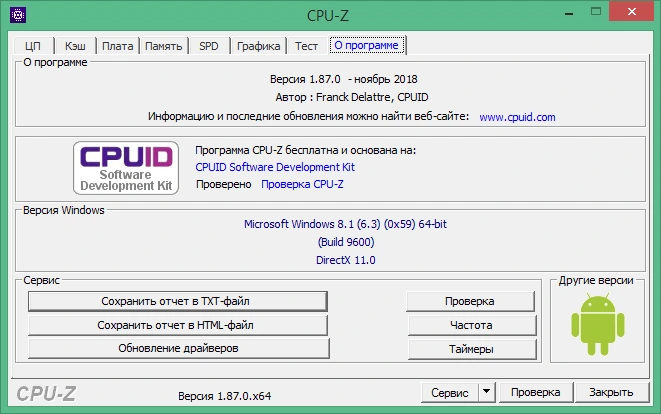The image size is (661, 414).
Task: Click the Автор : Franck Delattre, CPUID text
Action: pyautogui.click(x=352, y=97)
